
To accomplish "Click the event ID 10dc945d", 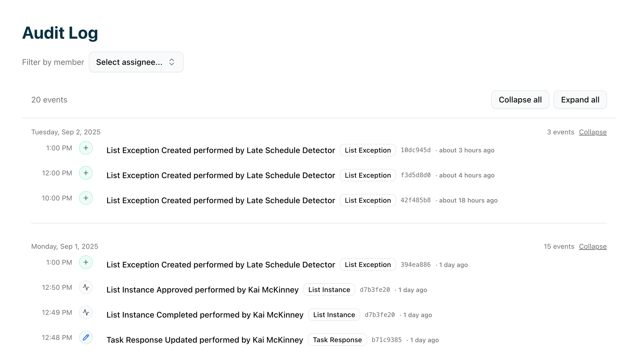I will point(416,150).
